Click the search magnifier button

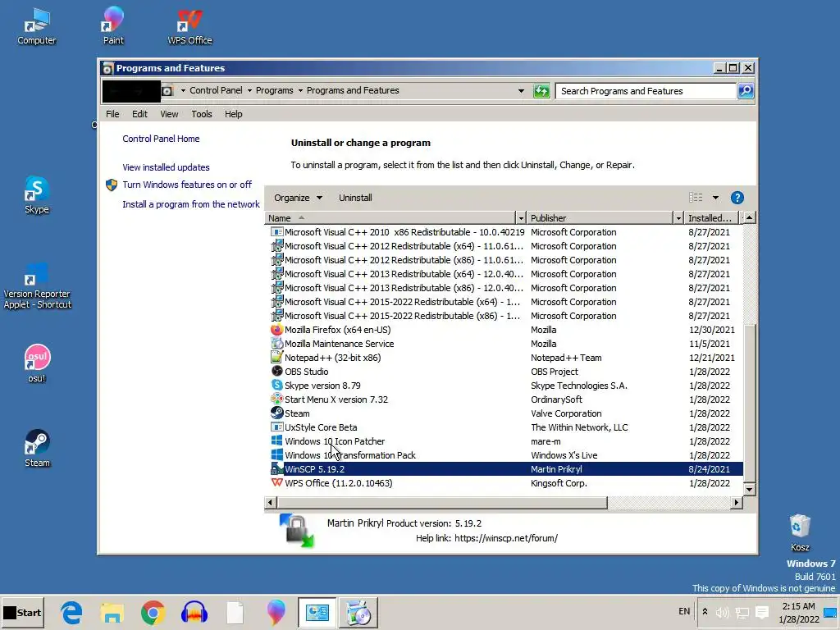pyautogui.click(x=746, y=91)
